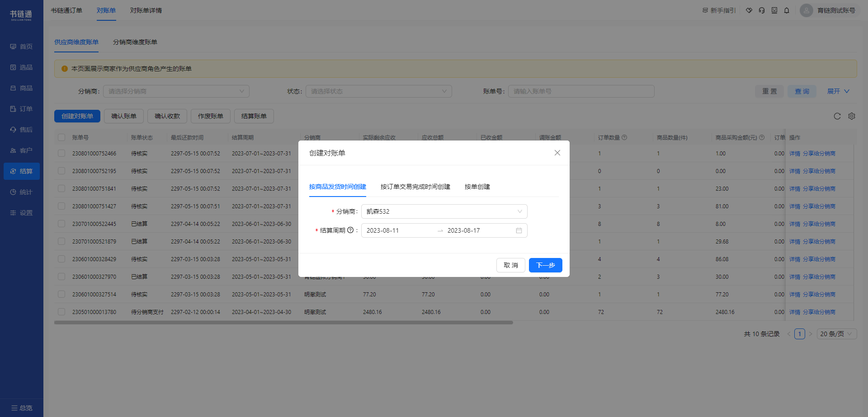Open 订单 from the left sidebar
The width and height of the screenshot is (868, 417).
point(21,109)
